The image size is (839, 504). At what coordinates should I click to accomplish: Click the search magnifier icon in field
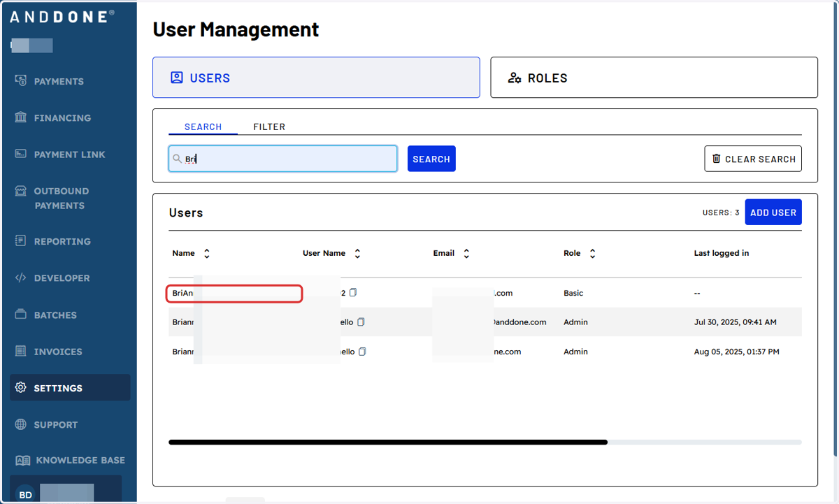pyautogui.click(x=178, y=159)
